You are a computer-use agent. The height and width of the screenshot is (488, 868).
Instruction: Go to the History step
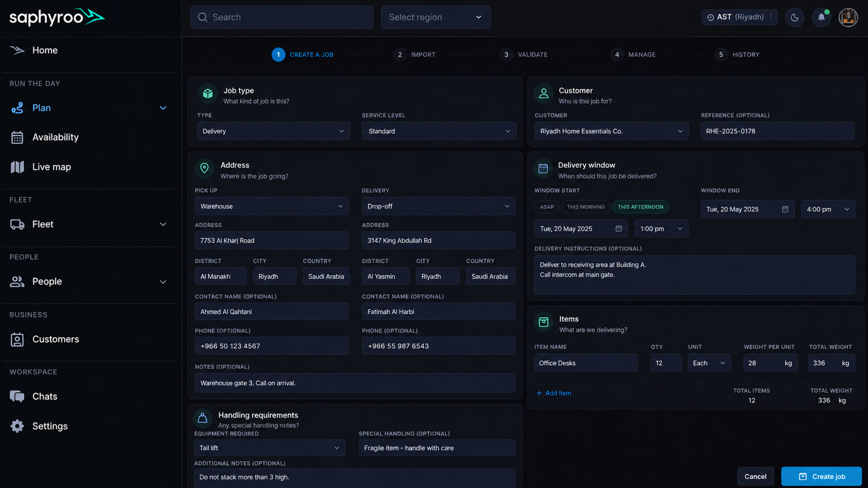(x=737, y=54)
